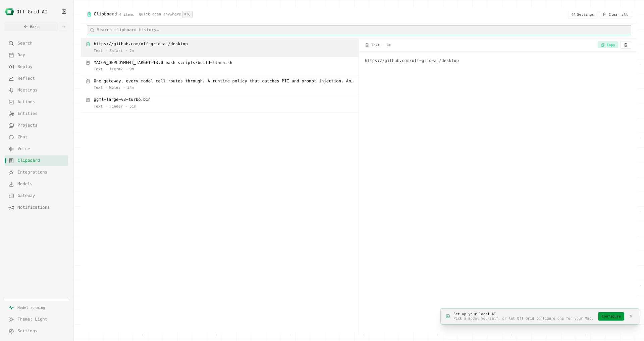644x341 pixels.
Task: Click the chip icon in setup banner
Action: pyautogui.click(x=448, y=316)
